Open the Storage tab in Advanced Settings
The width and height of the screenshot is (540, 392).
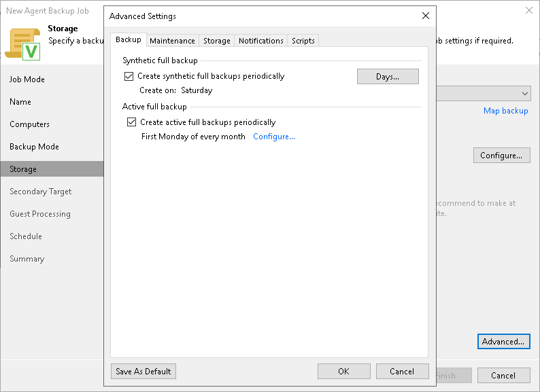(217, 41)
